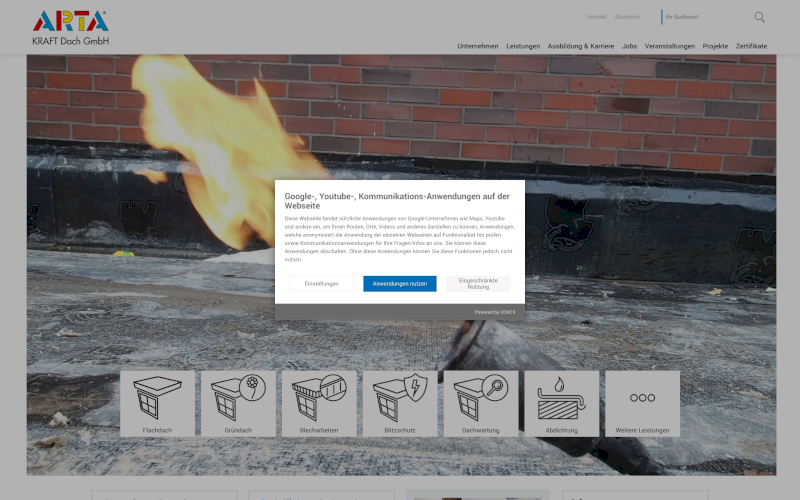Click the ARTA Kraft Dach logo

(70, 27)
